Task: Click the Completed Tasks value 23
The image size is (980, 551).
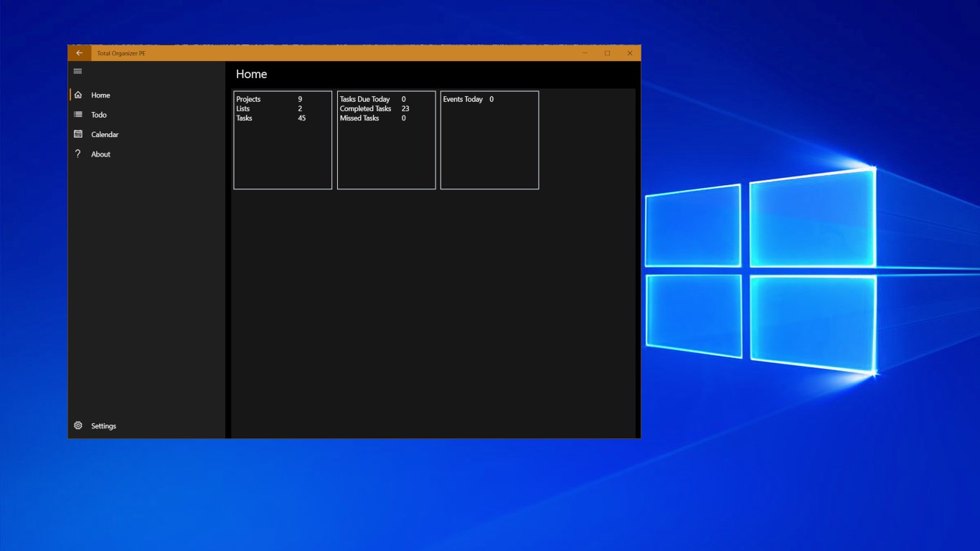Action: (x=405, y=108)
